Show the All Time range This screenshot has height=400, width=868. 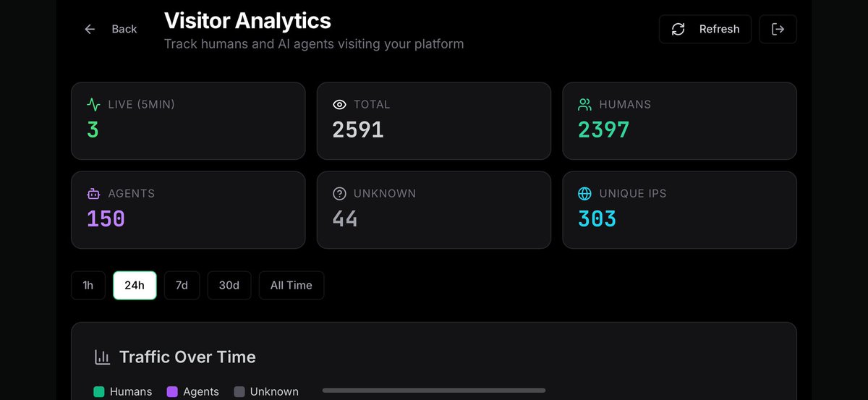coord(292,285)
